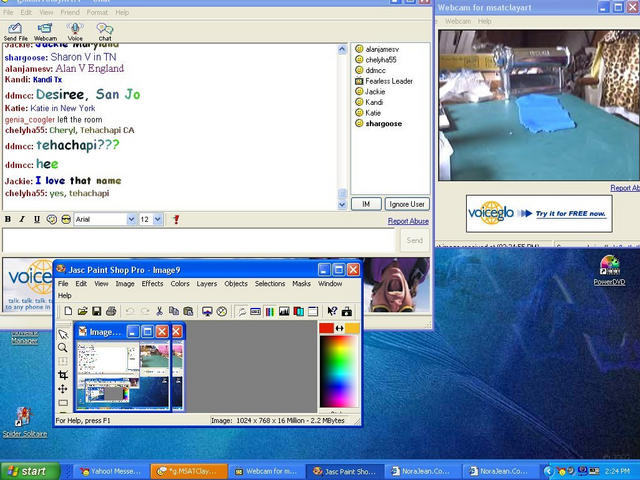Click the Ignore User button

click(x=407, y=204)
